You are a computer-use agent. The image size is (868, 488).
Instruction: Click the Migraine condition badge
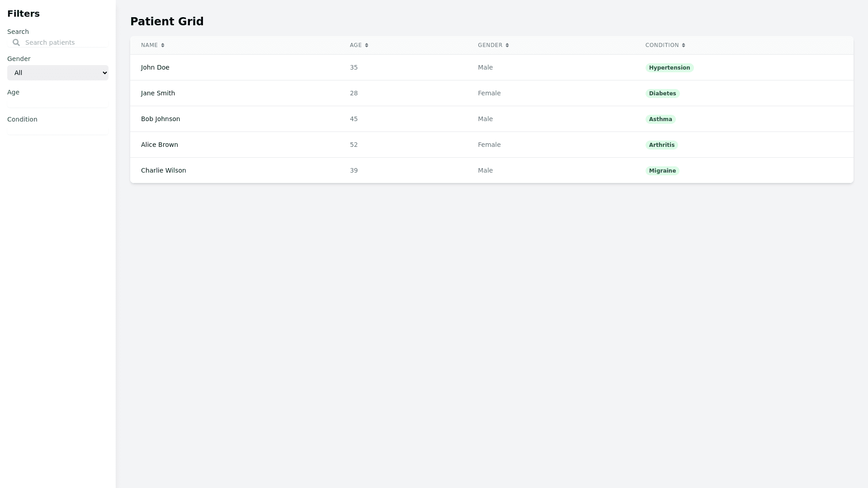[662, 171]
